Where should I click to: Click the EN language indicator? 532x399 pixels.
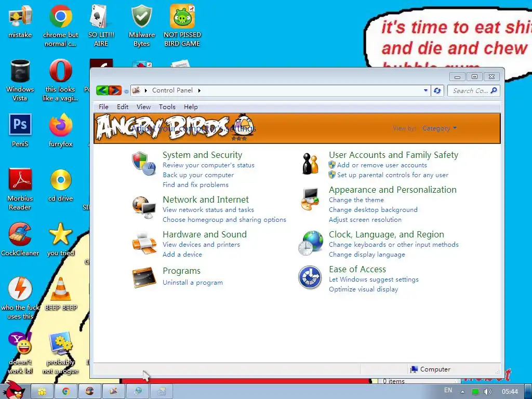click(448, 390)
